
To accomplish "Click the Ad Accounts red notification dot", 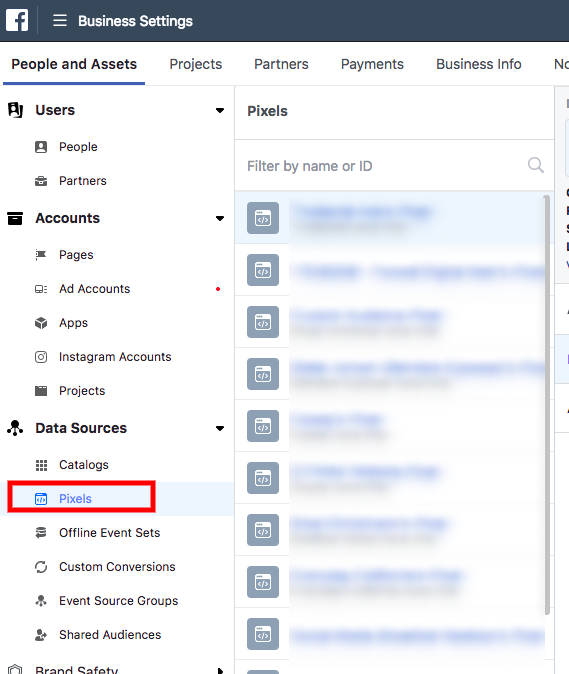I will pos(218,289).
